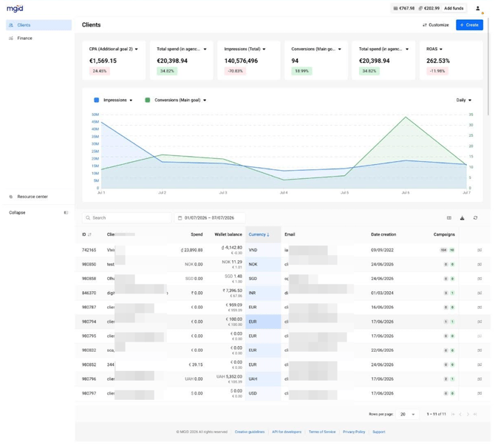Click the blue Create button

coord(469,25)
